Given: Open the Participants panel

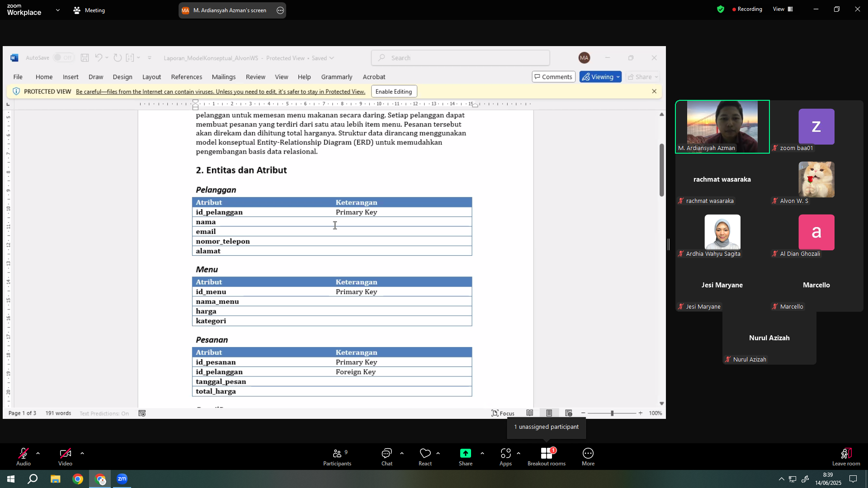Looking at the screenshot, I should (x=337, y=457).
